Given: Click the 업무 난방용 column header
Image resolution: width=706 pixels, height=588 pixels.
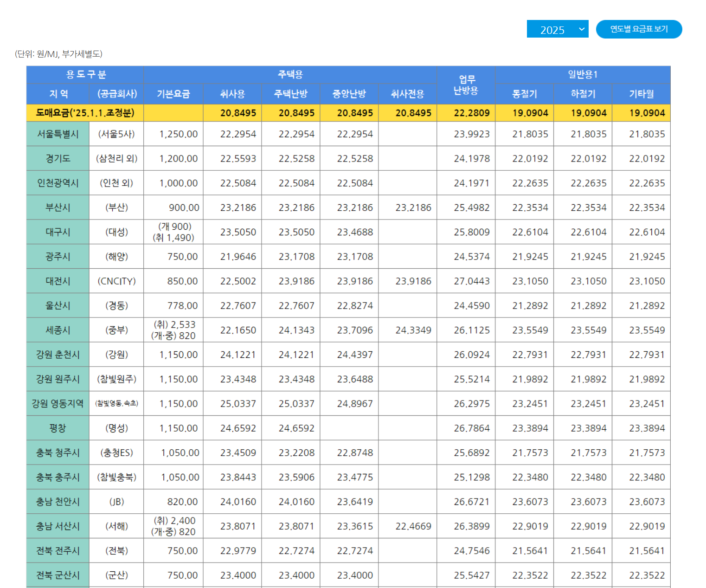Looking at the screenshot, I should tap(466, 85).
